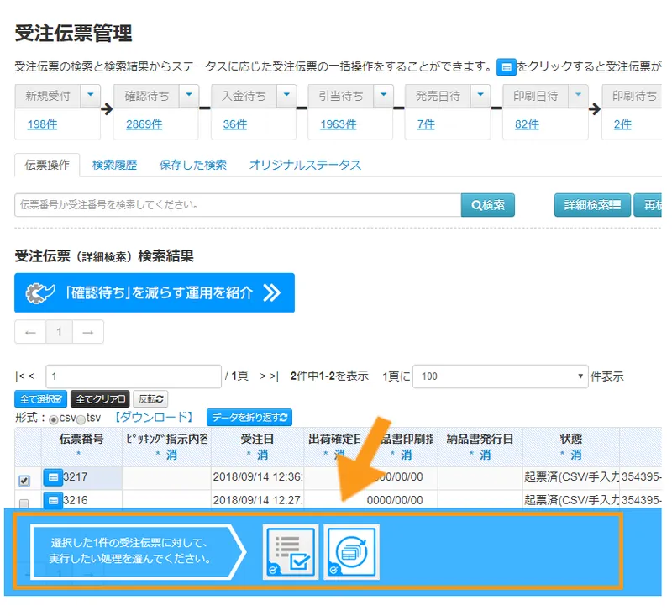Open 2869件 awaiting confirmation link
The image size is (672, 616).
[x=144, y=124]
